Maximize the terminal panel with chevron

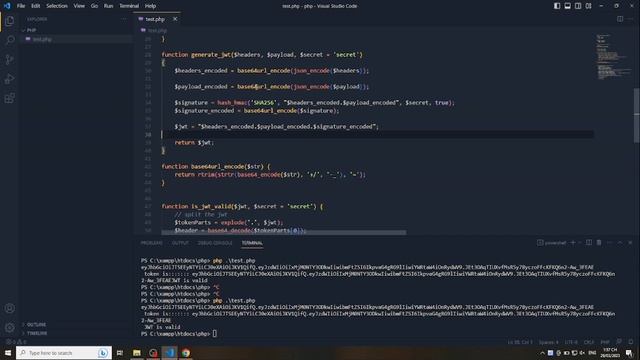point(620,242)
